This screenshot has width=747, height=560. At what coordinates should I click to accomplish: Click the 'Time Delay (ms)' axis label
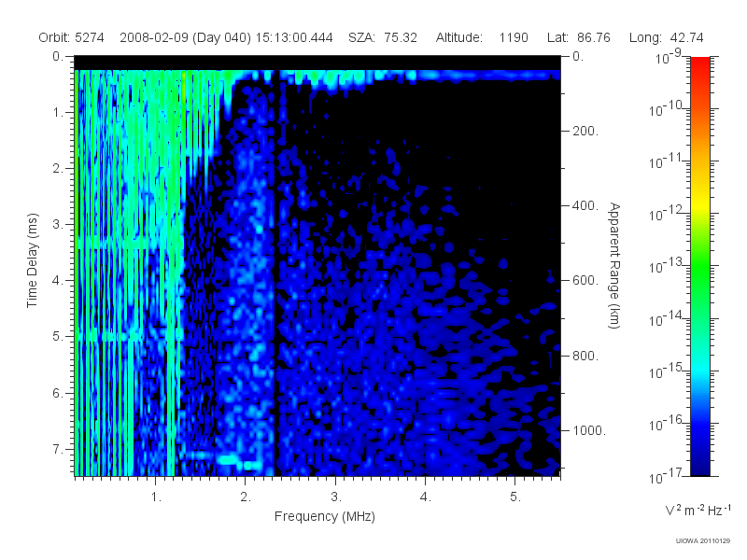point(32,260)
